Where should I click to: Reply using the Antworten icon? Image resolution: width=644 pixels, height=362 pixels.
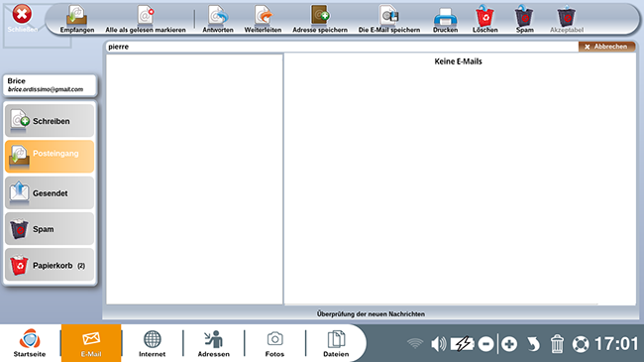[218, 19]
